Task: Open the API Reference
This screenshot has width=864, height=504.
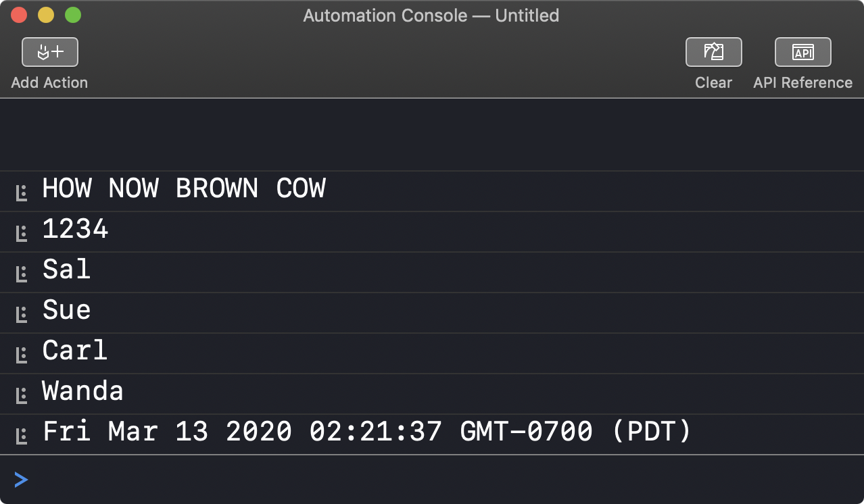Action: pos(802,52)
